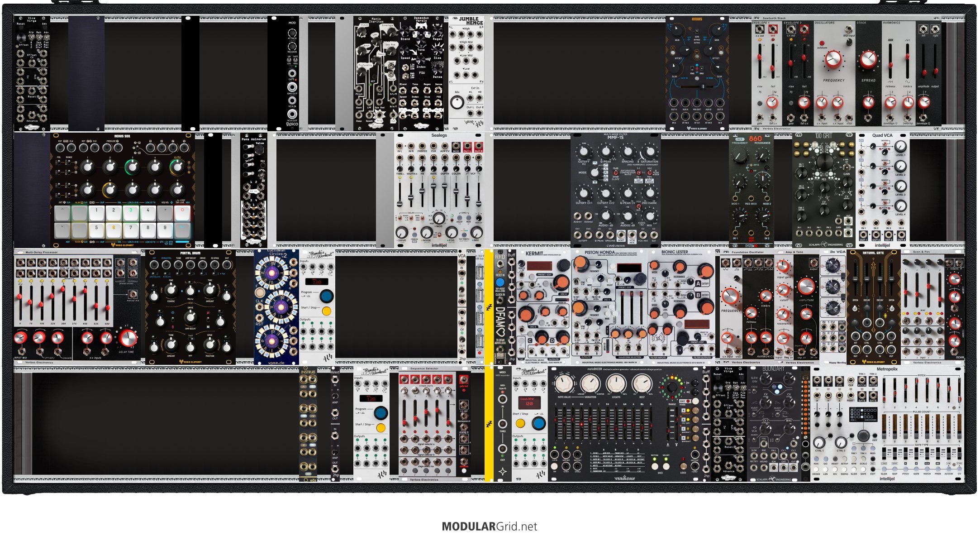Click the LEVEL 1 knob on Quad VCA
The height and width of the screenshot is (536, 980).
(900, 146)
